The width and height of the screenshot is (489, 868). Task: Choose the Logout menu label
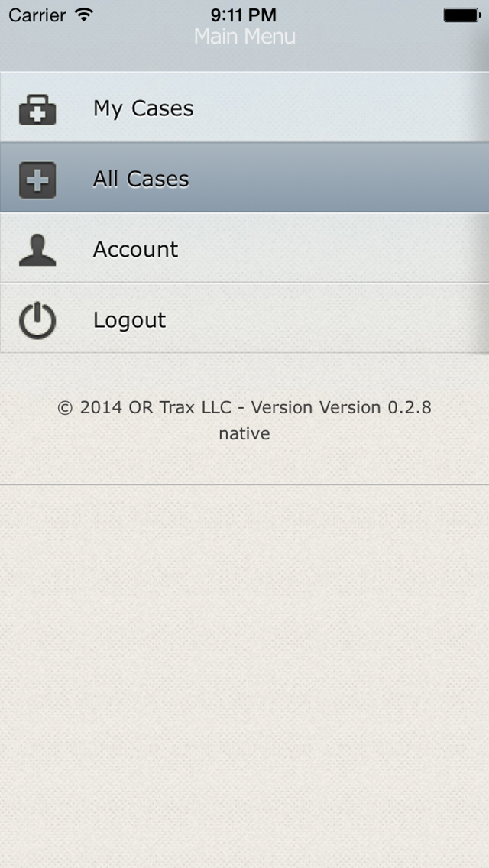pyautogui.click(x=130, y=320)
